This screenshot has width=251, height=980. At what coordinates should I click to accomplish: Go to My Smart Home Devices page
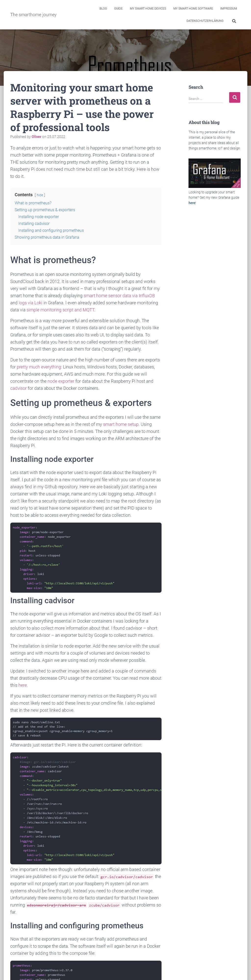pyautogui.click(x=148, y=8)
